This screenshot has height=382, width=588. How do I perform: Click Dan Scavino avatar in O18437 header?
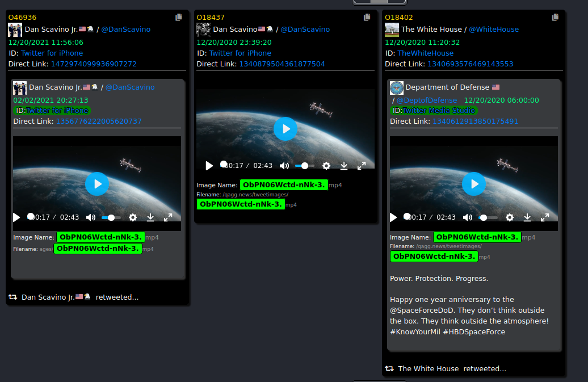tap(203, 30)
